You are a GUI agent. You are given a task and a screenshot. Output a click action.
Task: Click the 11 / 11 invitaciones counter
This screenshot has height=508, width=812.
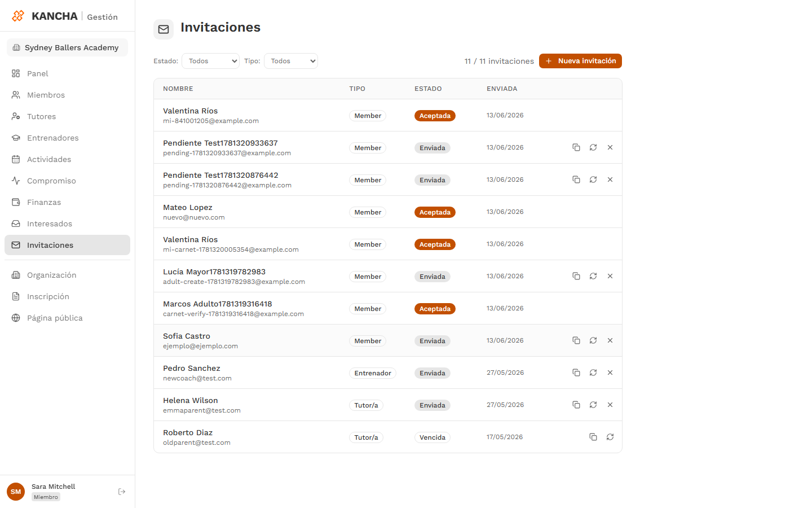tap(499, 61)
